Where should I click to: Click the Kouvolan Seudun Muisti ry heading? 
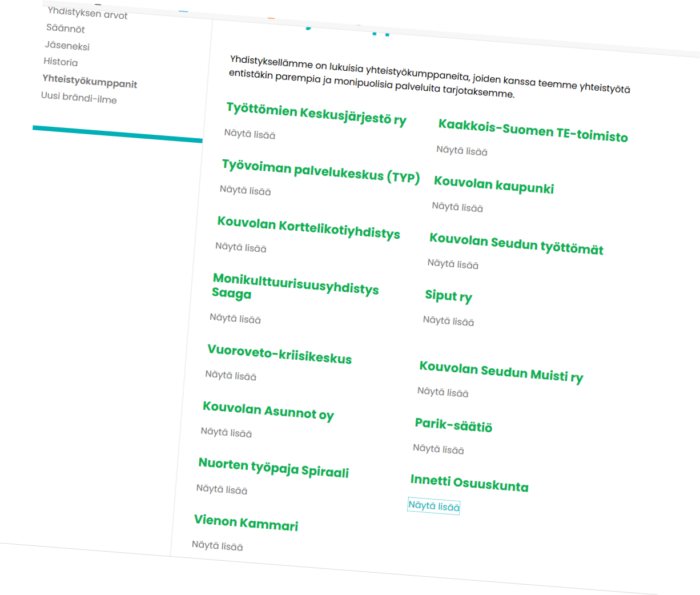tap(501, 372)
